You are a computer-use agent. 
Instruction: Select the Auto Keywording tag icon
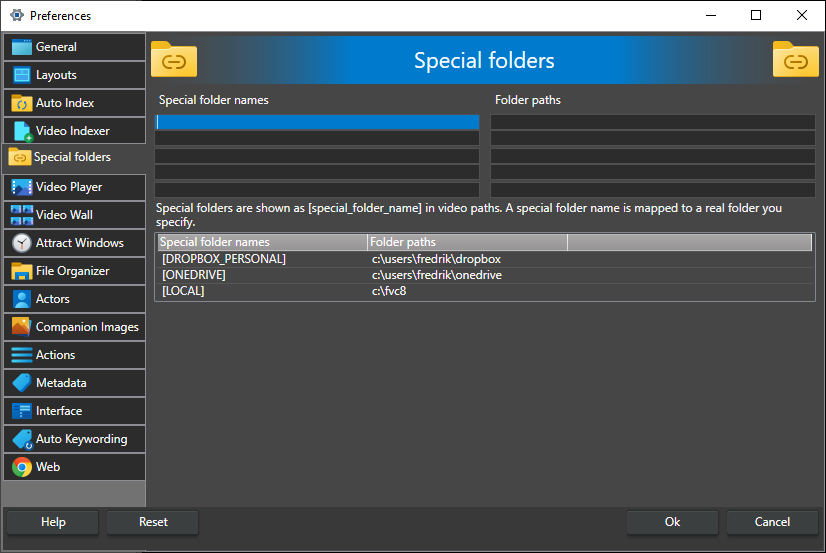(21, 439)
